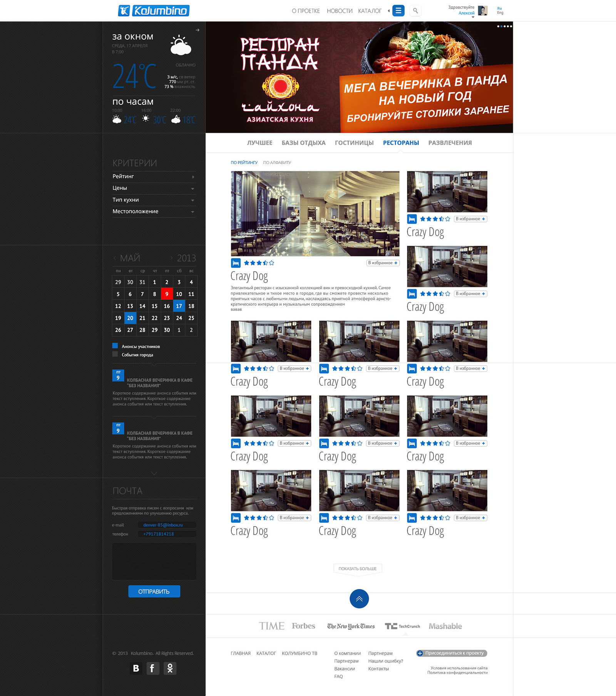Image resolution: width=616 pixels, height=696 pixels.
Task: Expand the 'Местоположение' criterion dropdown
Action: (x=154, y=211)
